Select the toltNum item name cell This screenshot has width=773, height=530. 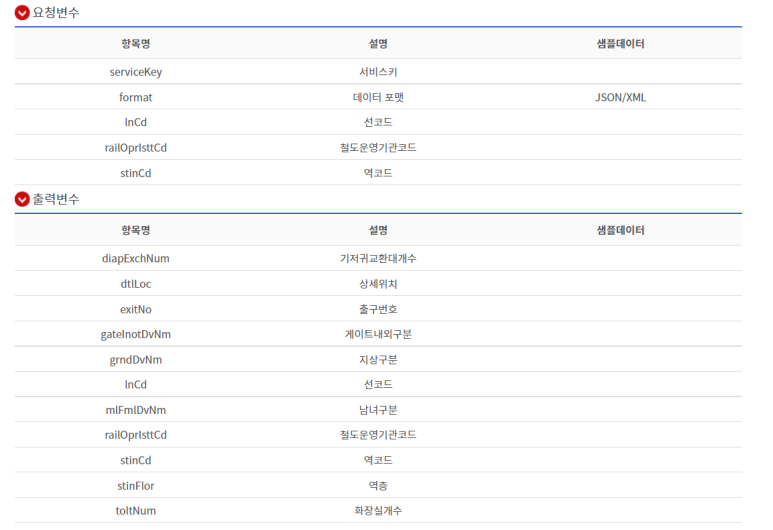click(136, 511)
